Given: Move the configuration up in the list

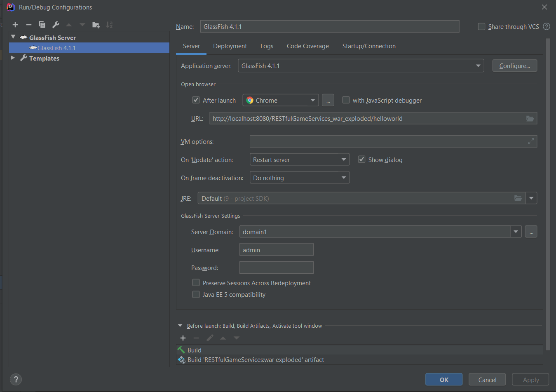Looking at the screenshot, I should 69,25.
